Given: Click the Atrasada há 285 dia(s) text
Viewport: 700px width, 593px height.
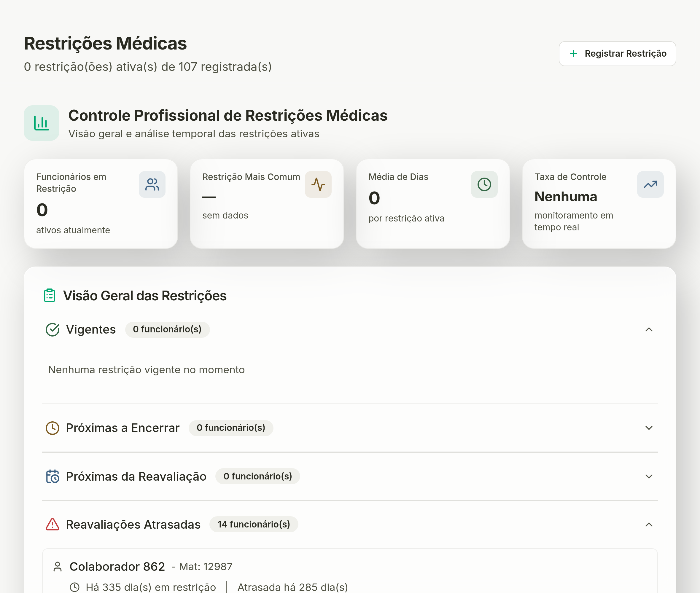Looking at the screenshot, I should tap(292, 587).
